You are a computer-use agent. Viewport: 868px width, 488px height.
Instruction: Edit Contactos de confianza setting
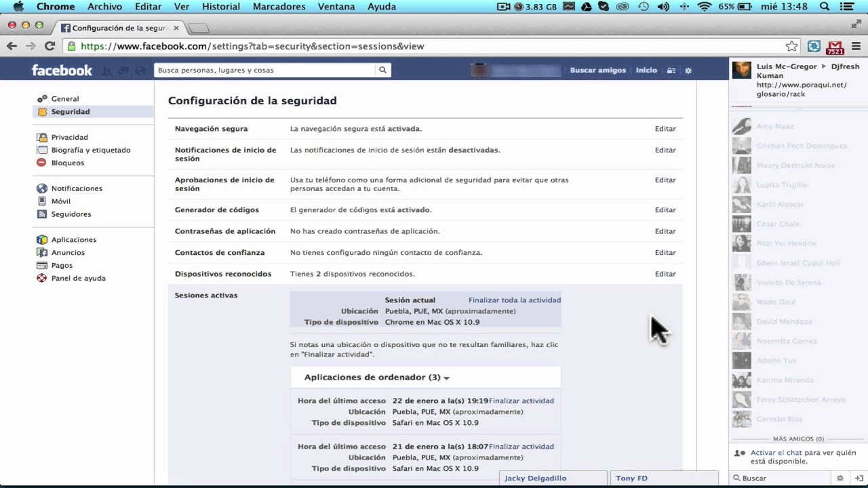coord(665,253)
